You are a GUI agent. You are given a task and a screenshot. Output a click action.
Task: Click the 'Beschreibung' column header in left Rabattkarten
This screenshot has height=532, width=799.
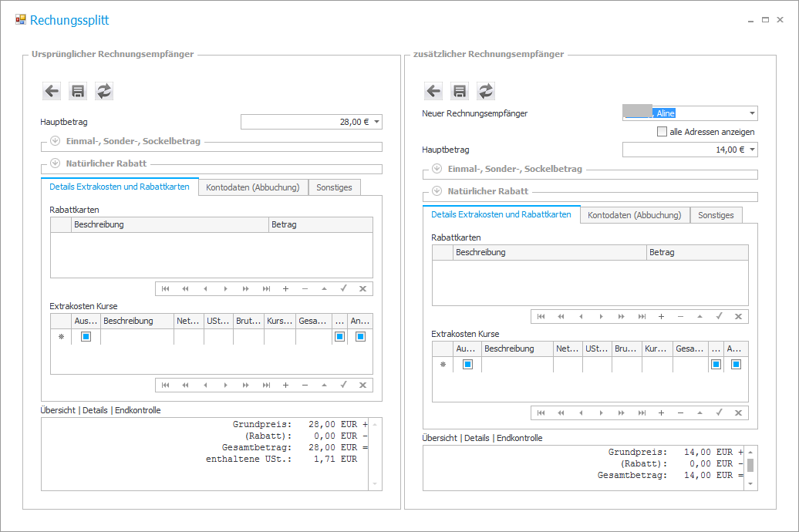tap(170, 225)
